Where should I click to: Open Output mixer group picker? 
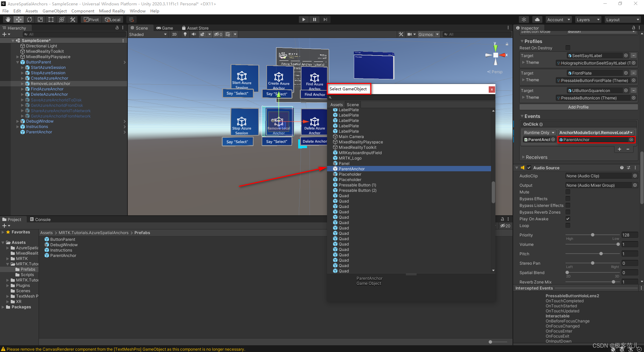[635, 185]
